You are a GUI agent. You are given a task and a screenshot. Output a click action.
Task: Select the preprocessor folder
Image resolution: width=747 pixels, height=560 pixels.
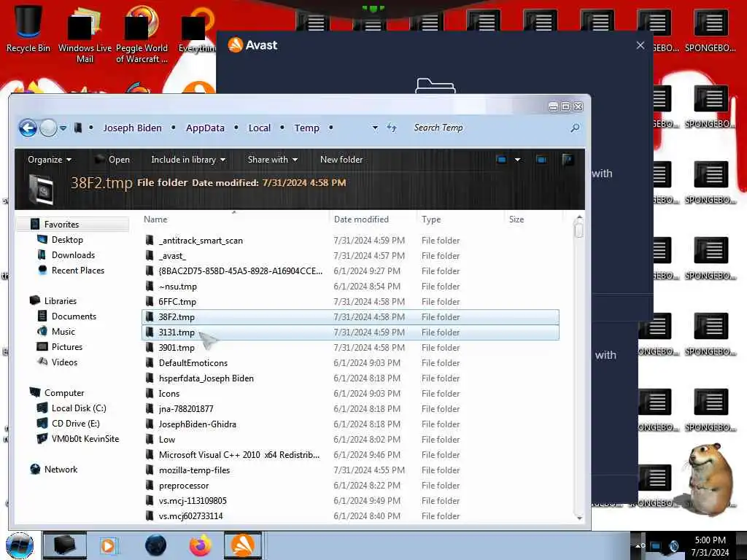[183, 485]
